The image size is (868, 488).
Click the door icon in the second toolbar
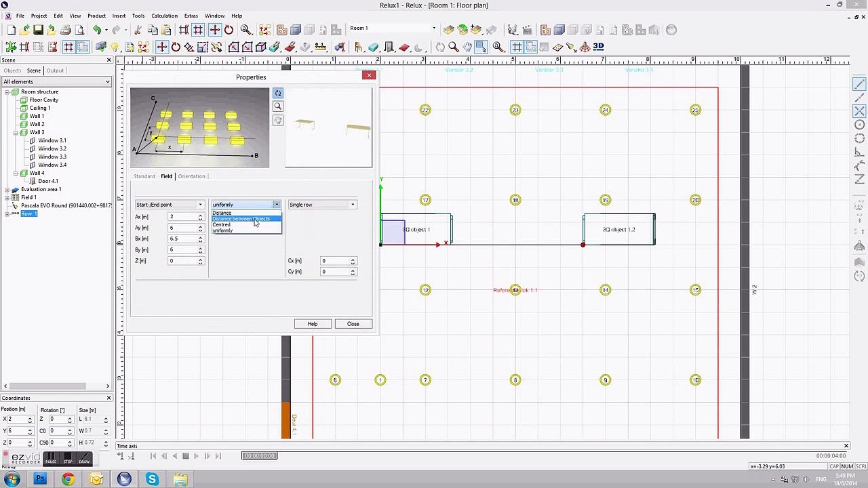(x=389, y=47)
